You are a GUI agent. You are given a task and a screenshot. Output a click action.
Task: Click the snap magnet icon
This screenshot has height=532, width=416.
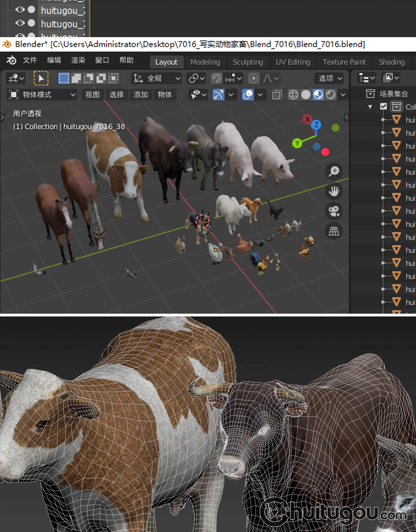point(216,78)
